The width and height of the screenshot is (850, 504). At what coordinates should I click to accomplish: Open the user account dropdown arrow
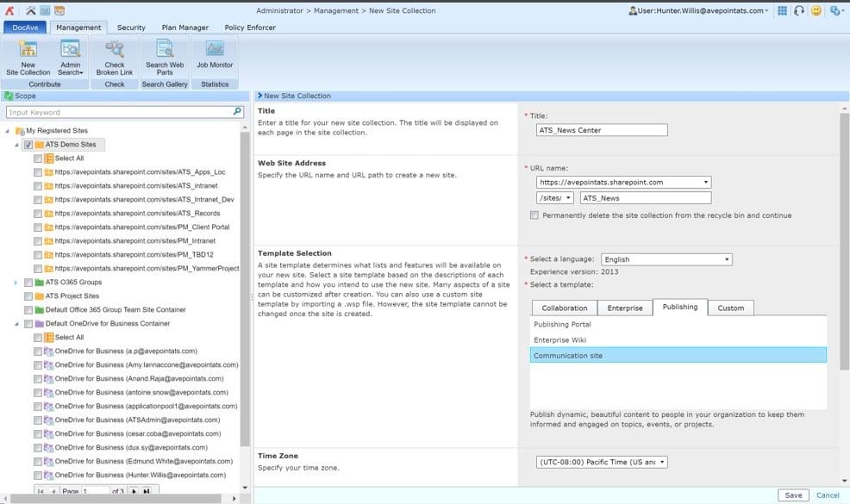766,11
